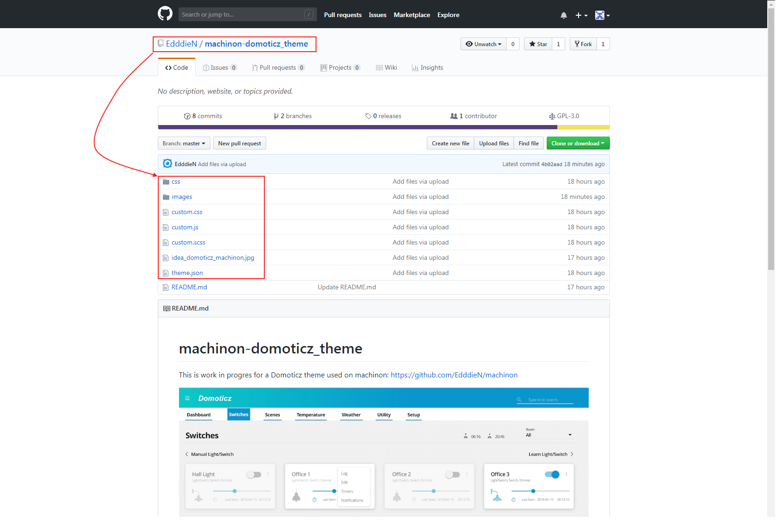Open Explore in top navigation
The image size is (776, 532).
(x=448, y=15)
